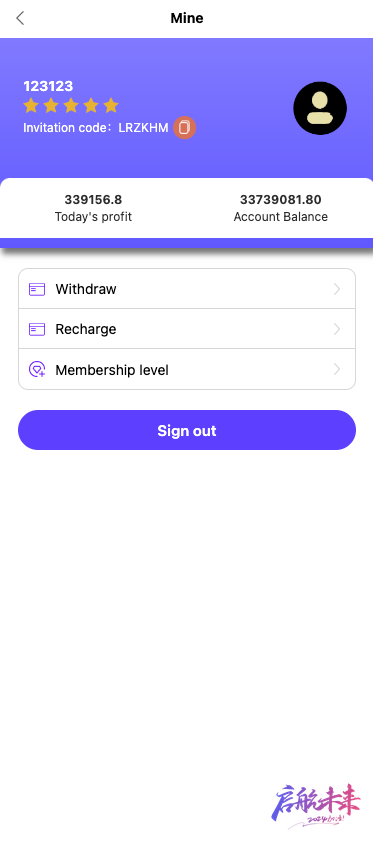Click the Membership level diamond icon
373x841 pixels.
(x=37, y=370)
